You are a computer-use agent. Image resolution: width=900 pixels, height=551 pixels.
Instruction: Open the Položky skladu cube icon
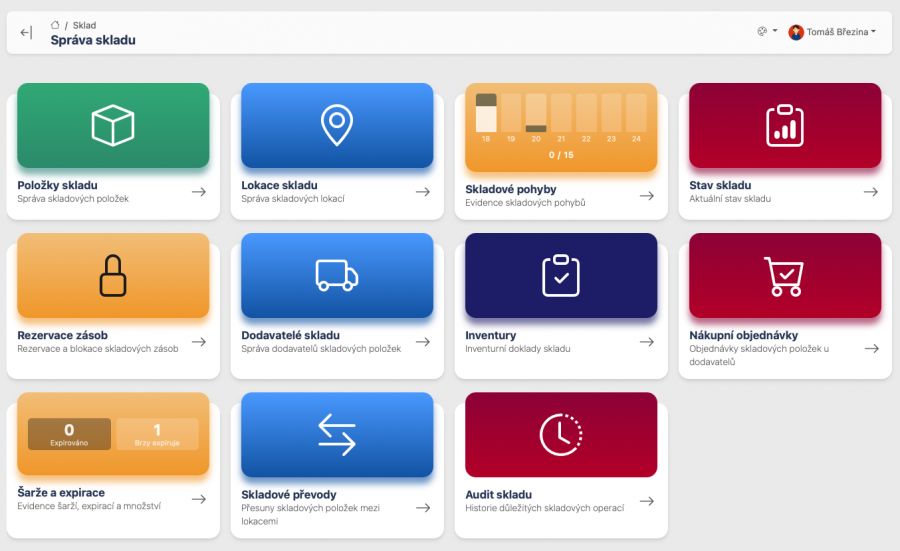(113, 125)
